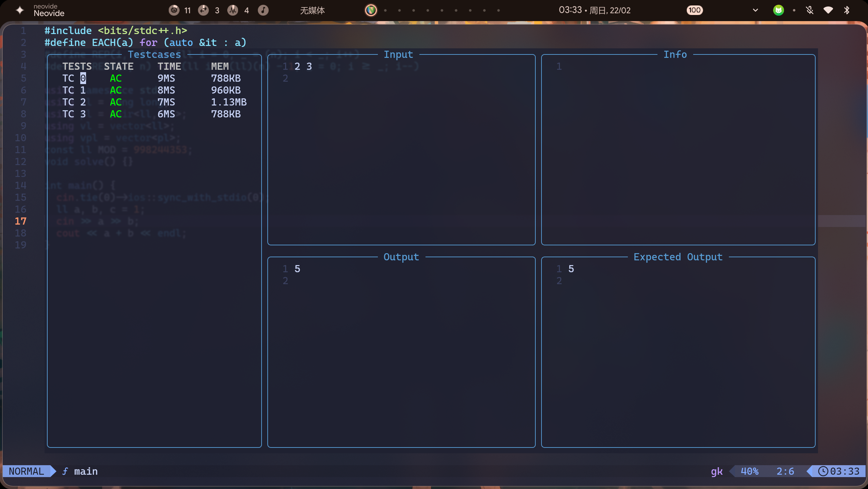This screenshot has height=489, width=868.
Task: Click the input text '2 3'
Action: [303, 66]
